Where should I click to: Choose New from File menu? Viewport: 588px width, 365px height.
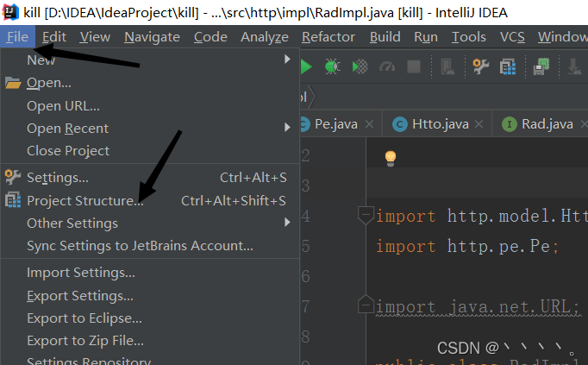pyautogui.click(x=150, y=60)
